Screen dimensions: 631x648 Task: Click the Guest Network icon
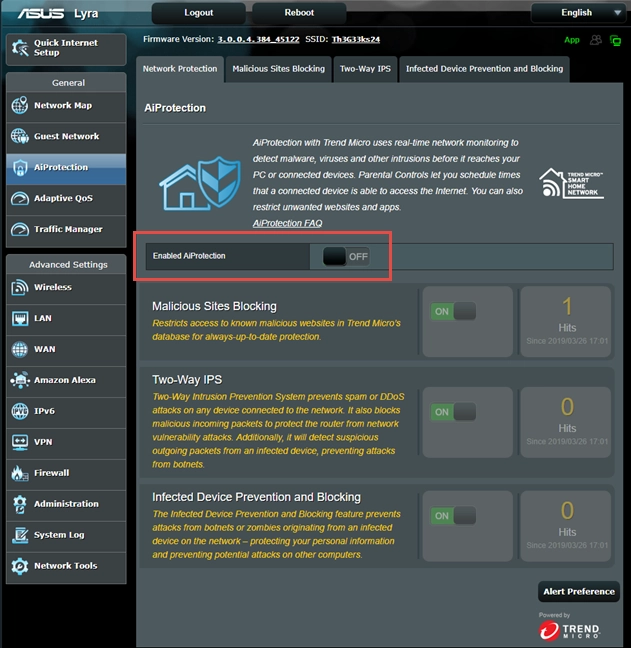coord(20,136)
